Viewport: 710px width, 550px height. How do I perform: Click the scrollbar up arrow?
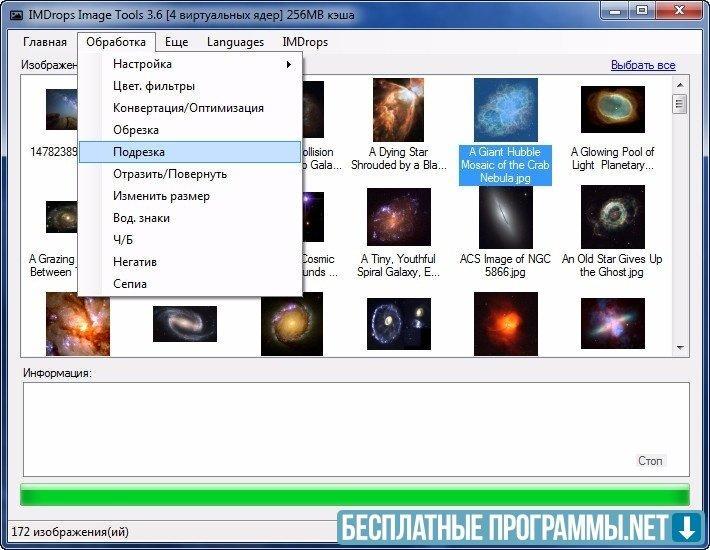point(680,85)
